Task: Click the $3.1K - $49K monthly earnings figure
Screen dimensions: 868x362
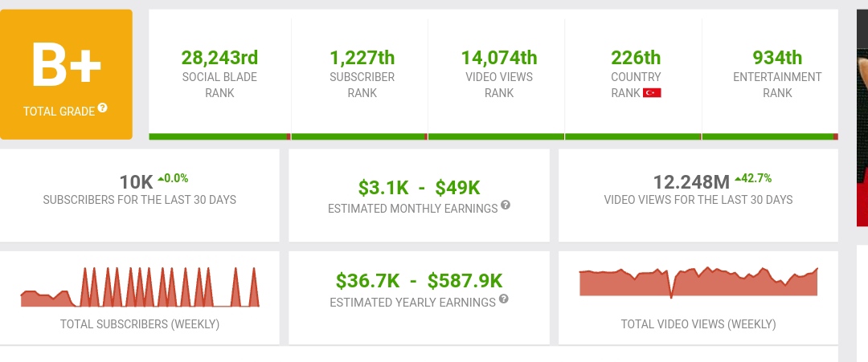Action: pos(419,188)
